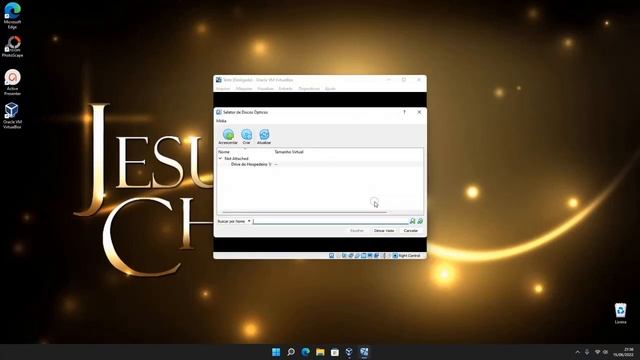
Task: Open Microsoft Edge desktop shortcut
Action: pyautogui.click(x=12, y=16)
